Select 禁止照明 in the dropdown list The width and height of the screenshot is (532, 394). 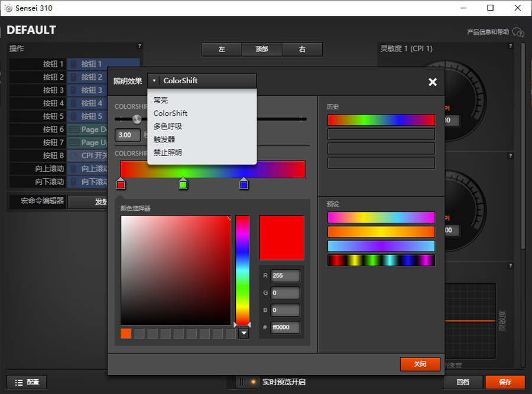click(x=168, y=152)
